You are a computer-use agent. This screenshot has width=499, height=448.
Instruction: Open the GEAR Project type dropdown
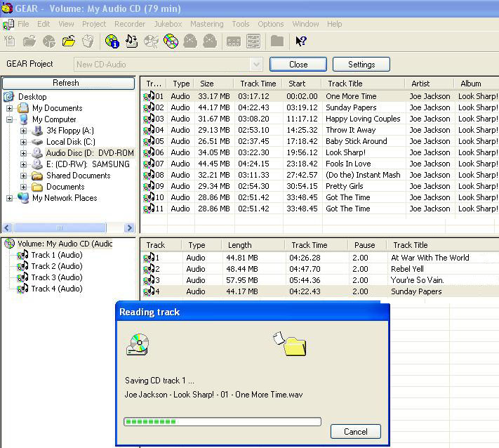click(x=256, y=65)
